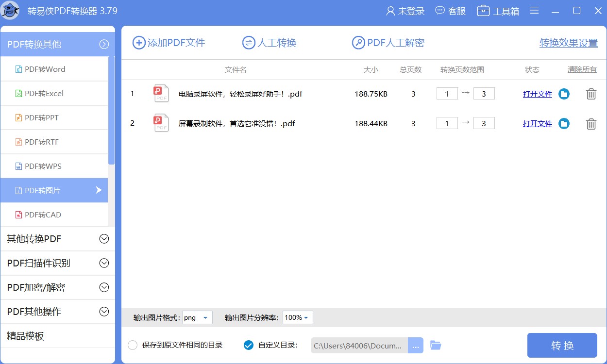Select PDF转WPS in the sidebar
This screenshot has width=607, height=364.
click(x=54, y=166)
